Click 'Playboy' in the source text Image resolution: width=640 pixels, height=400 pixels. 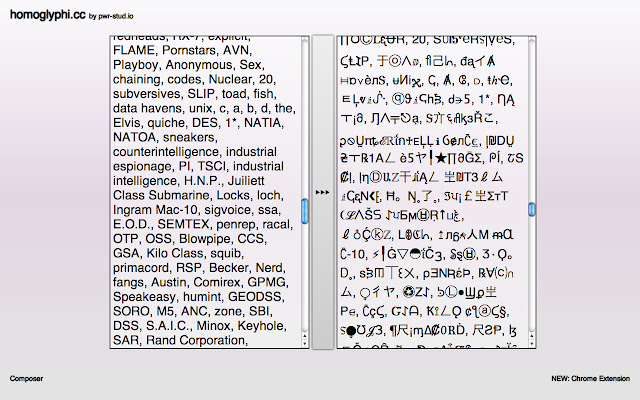(x=137, y=65)
